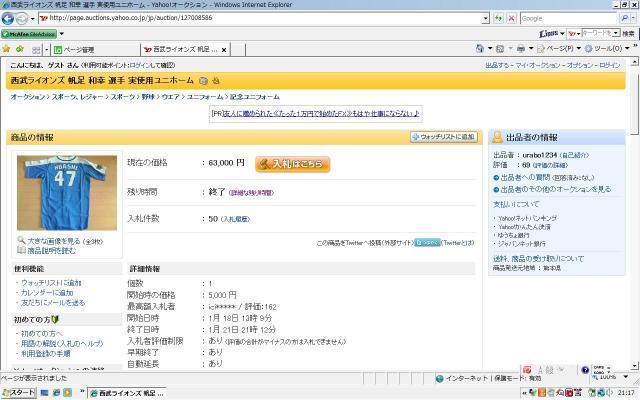
Task: Click the マイ・オークション link
Action: coord(538,65)
